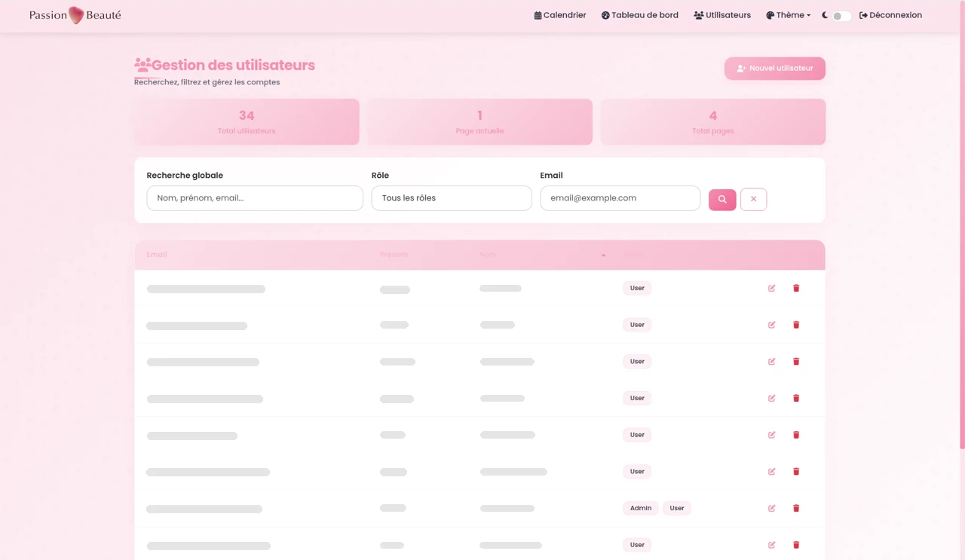Edit the user in the fifth row

772,435
